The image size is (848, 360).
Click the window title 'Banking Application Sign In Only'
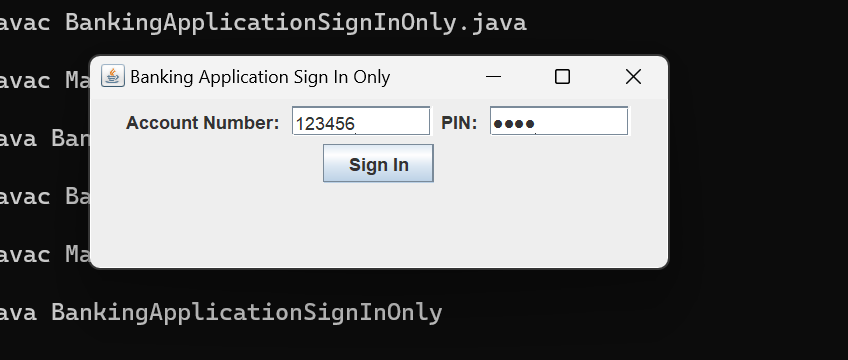(x=260, y=77)
